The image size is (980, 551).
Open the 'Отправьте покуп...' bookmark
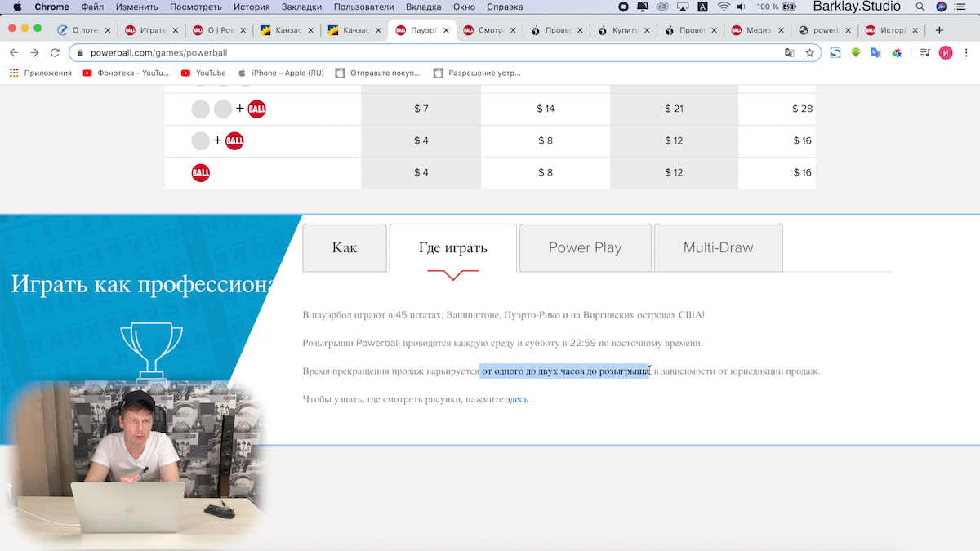(x=377, y=73)
